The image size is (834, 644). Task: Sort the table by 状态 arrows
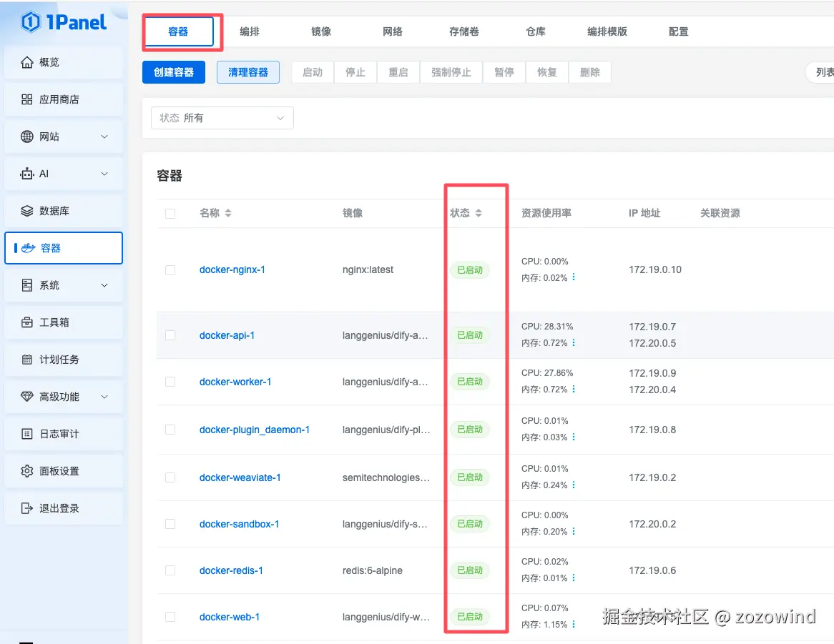click(x=479, y=213)
